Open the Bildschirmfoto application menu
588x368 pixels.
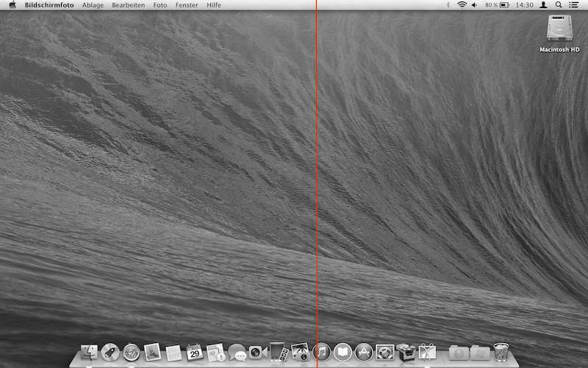(49, 5)
